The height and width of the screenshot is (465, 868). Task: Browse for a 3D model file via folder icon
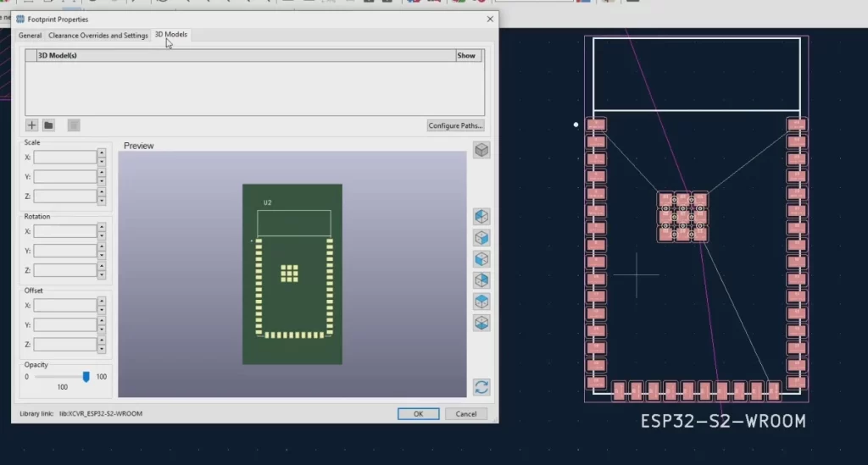tap(48, 125)
